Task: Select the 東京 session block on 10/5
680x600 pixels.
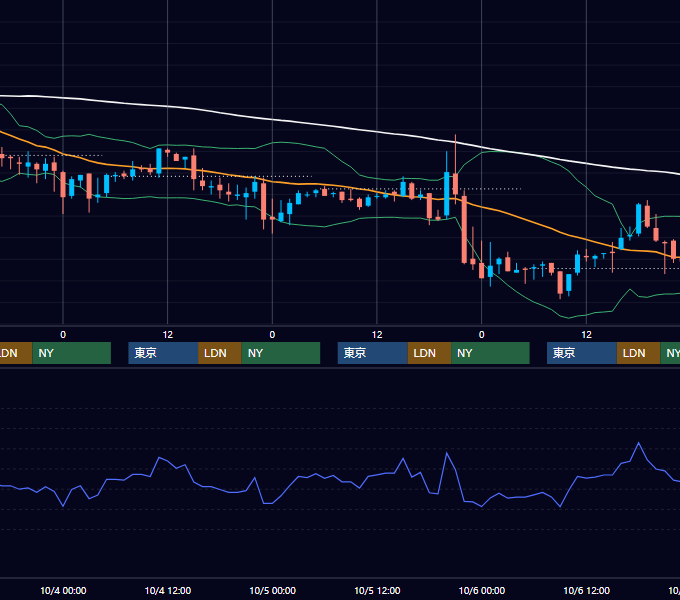Action: [x=373, y=353]
